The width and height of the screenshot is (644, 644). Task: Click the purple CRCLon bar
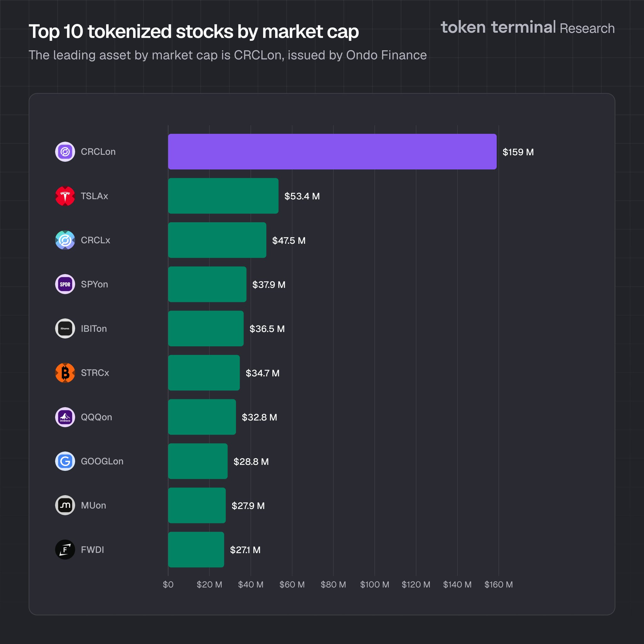pyautogui.click(x=332, y=152)
